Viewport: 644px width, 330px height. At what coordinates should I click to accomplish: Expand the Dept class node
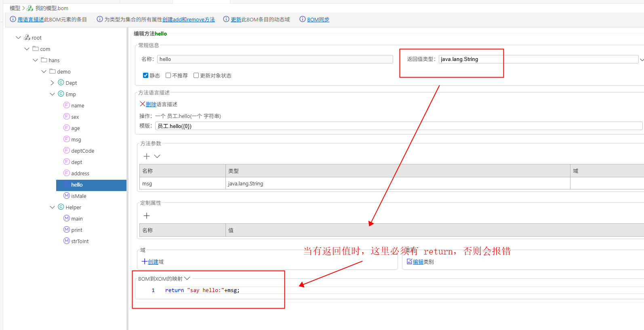(52, 83)
